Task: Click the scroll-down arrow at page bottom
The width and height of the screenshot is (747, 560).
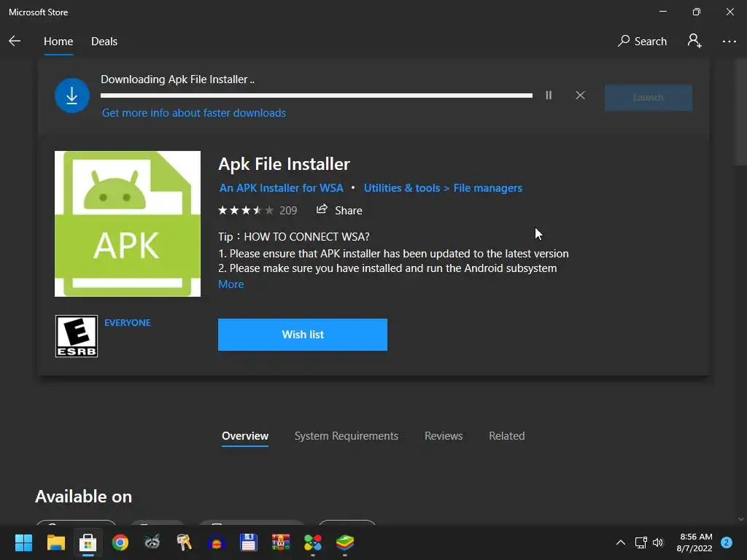Action: pos(741,519)
